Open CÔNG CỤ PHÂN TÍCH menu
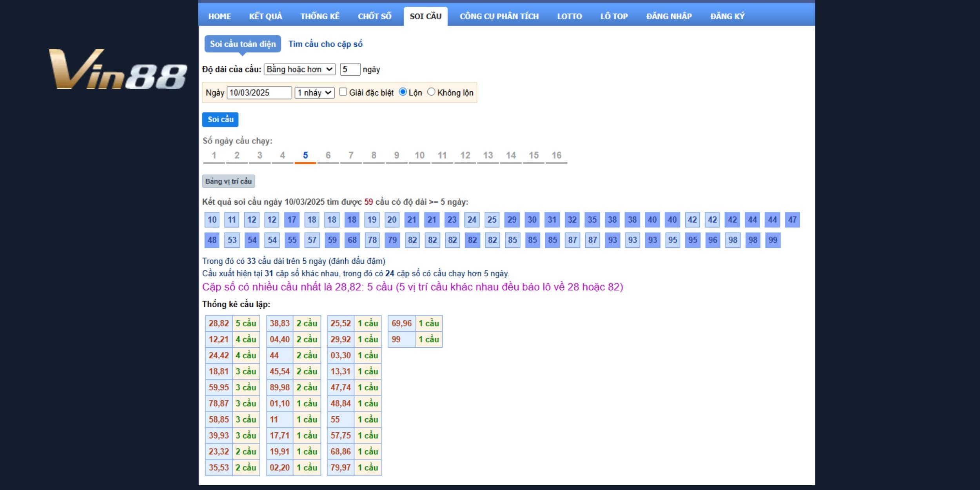 [499, 16]
